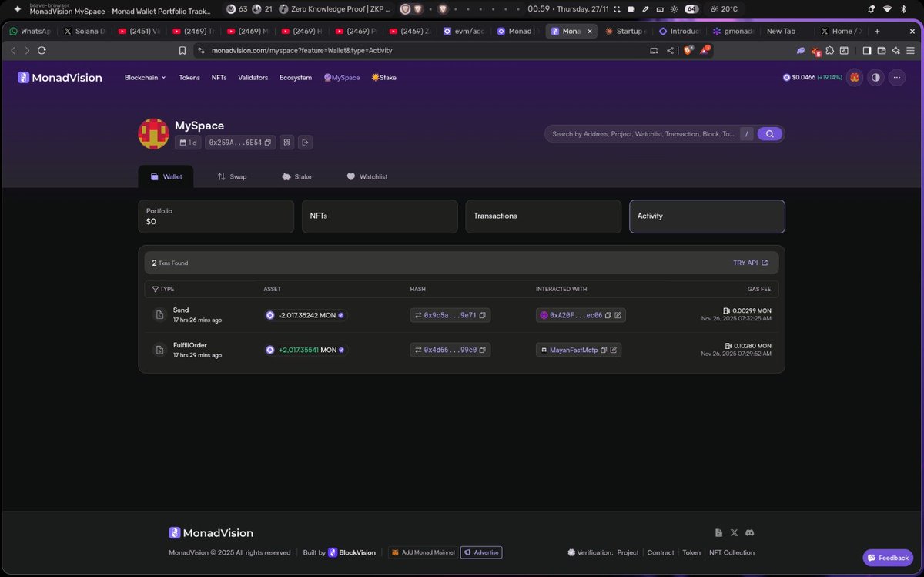Viewport: 924px width, 577px height.
Task: Go to the Validators page
Action: click(x=253, y=78)
